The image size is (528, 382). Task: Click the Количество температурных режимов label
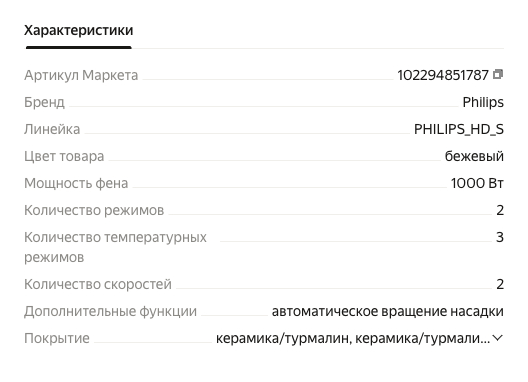[115, 247]
